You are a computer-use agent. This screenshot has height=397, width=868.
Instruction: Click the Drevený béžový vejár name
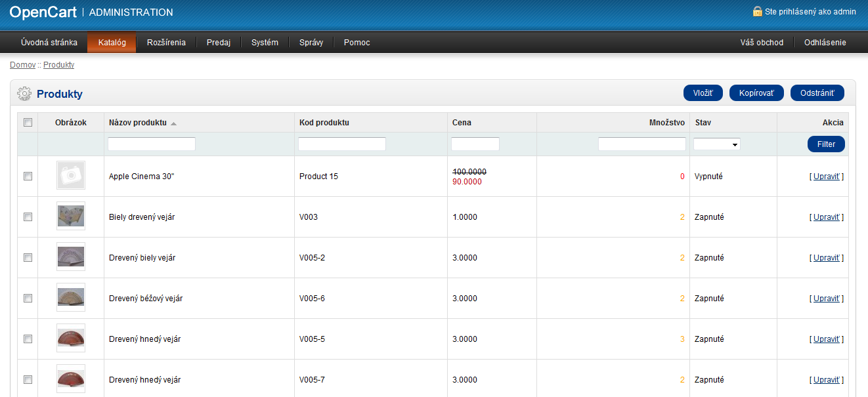146,299
